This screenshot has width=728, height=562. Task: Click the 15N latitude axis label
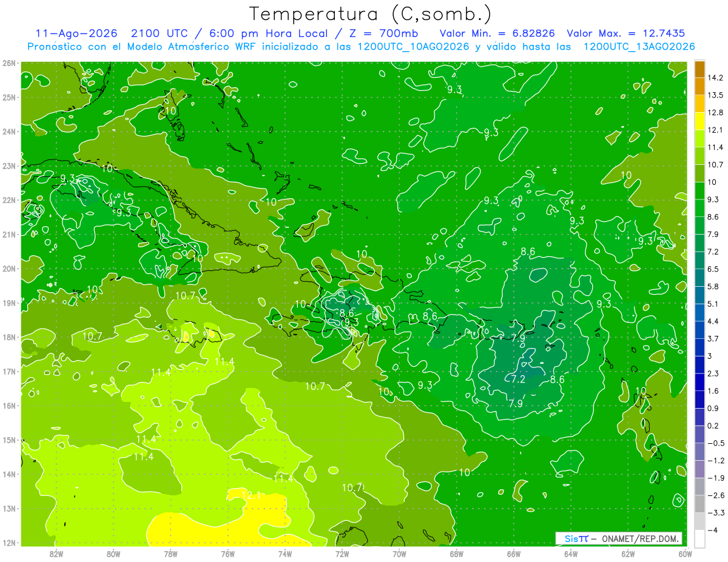click(9, 440)
